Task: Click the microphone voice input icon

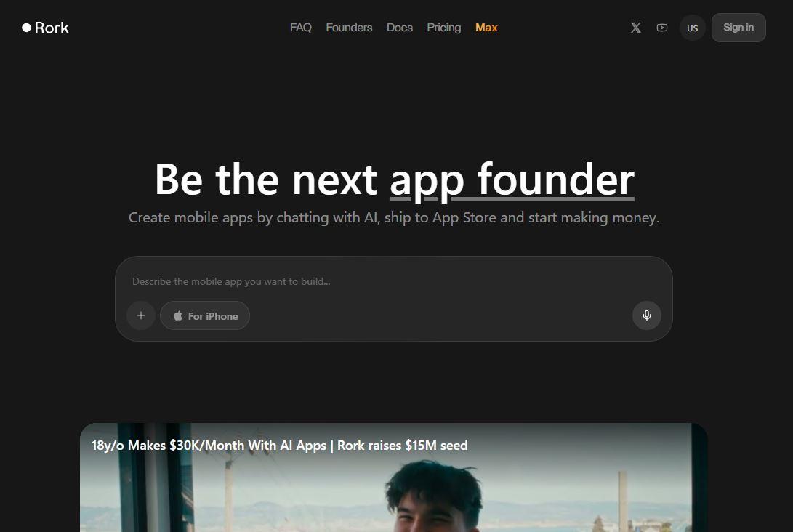Action: pos(646,315)
